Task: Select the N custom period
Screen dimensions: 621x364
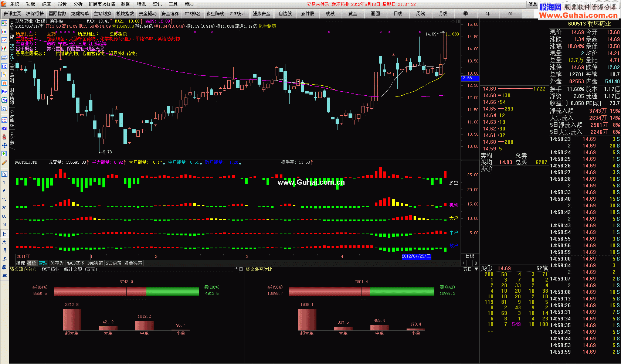Action: click(x=4, y=225)
